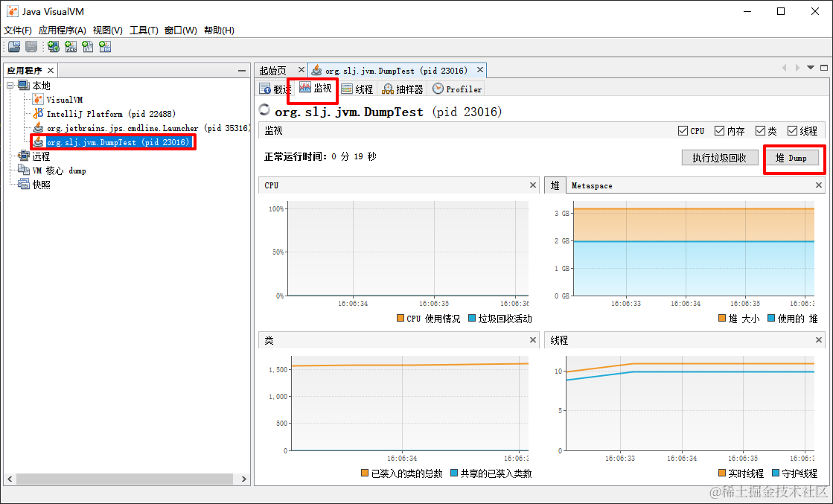Image resolution: width=833 pixels, height=504 pixels.
Task: Open the 应用程序(A) menu
Action: pos(62,31)
